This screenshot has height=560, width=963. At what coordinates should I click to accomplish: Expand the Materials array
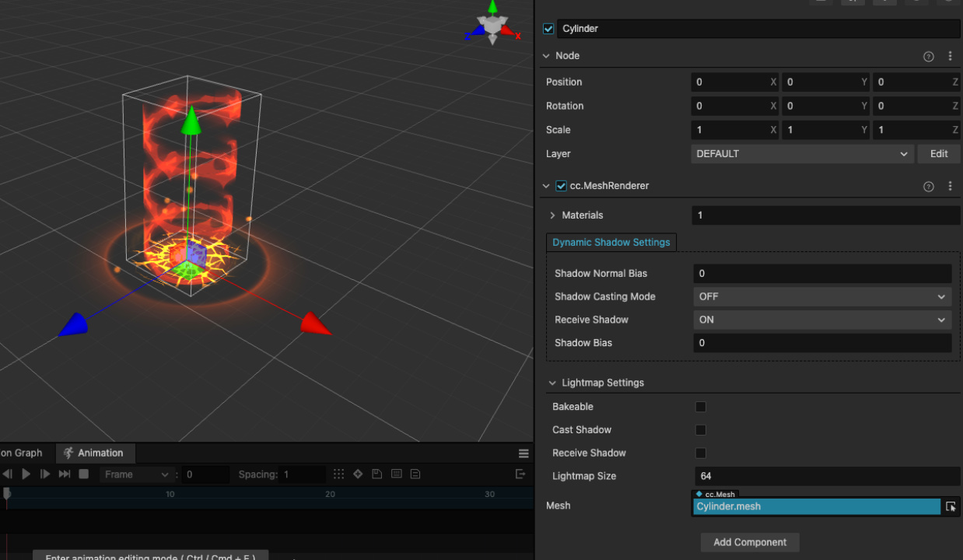tap(553, 215)
